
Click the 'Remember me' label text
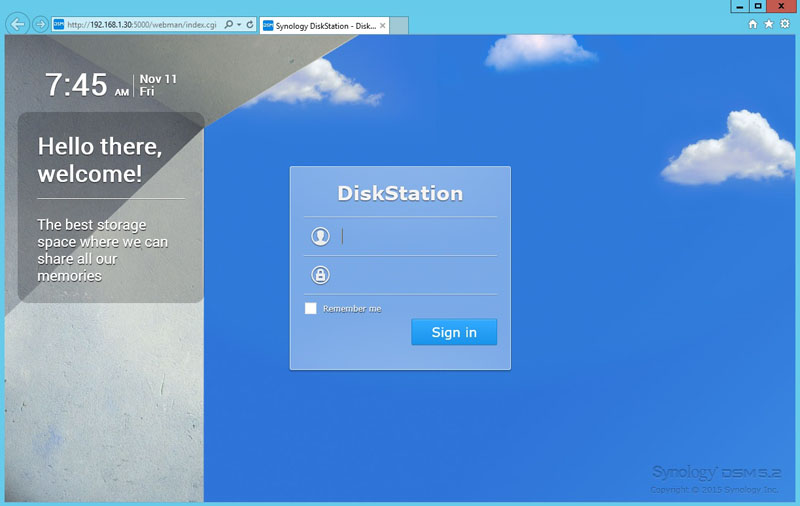(352, 309)
